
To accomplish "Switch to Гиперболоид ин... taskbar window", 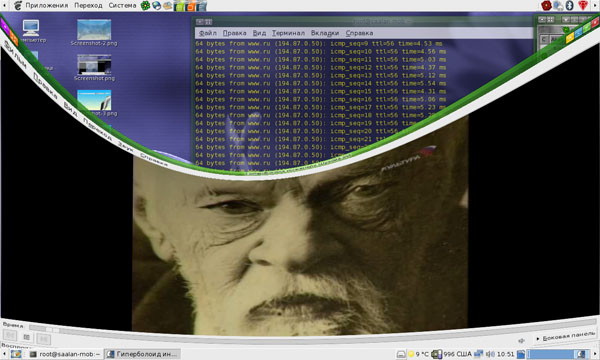I will pos(142,354).
